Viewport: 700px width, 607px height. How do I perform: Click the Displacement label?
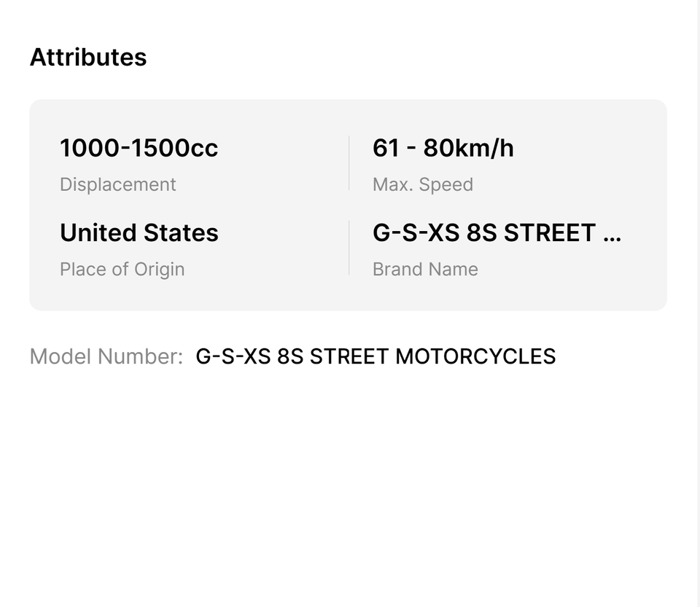click(117, 184)
